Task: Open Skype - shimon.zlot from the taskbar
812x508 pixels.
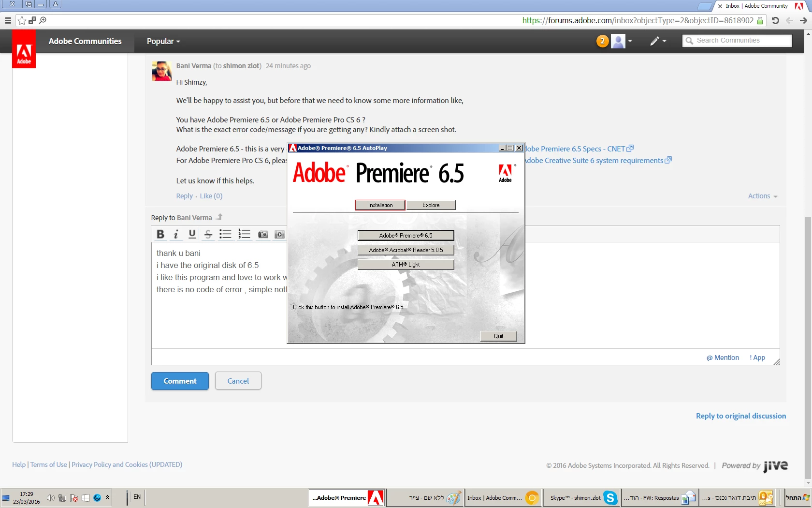Action: [x=581, y=498]
